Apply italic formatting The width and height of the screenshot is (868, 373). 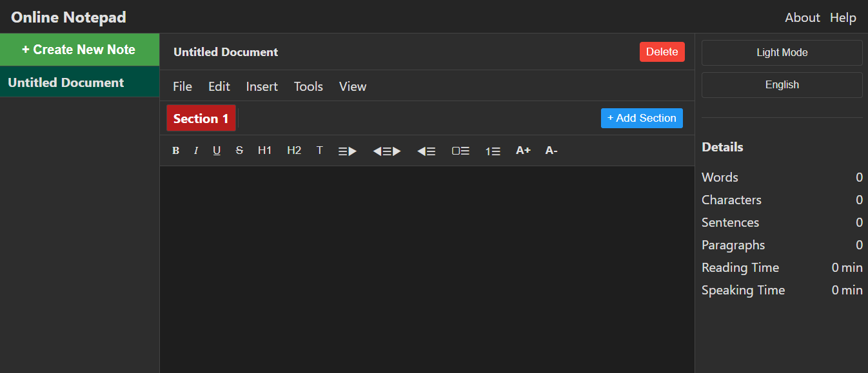[196, 150]
